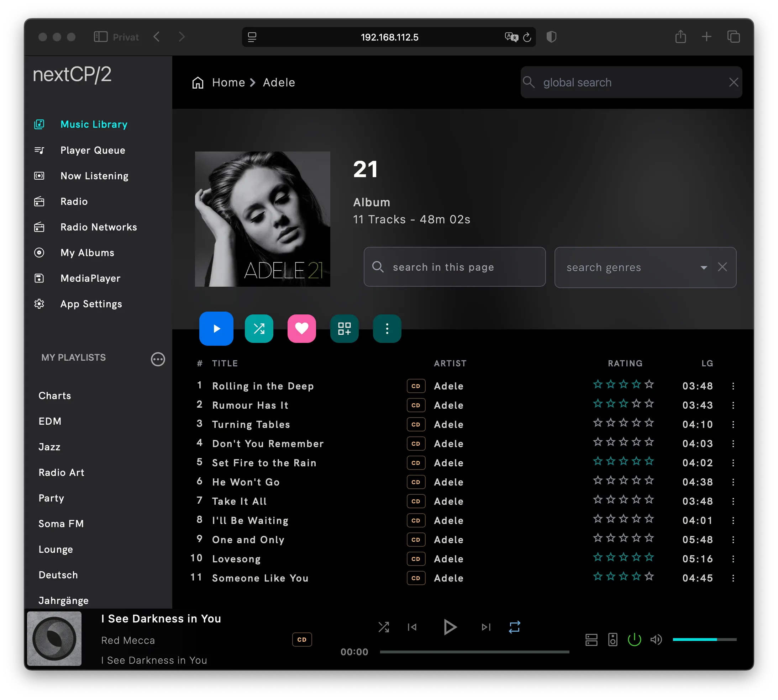Like the album with the pink heart
The height and width of the screenshot is (700, 778).
(x=302, y=328)
